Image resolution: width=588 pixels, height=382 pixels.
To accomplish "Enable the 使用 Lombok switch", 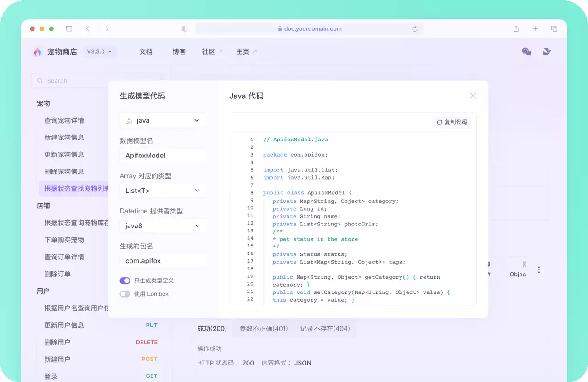I will 125,294.
